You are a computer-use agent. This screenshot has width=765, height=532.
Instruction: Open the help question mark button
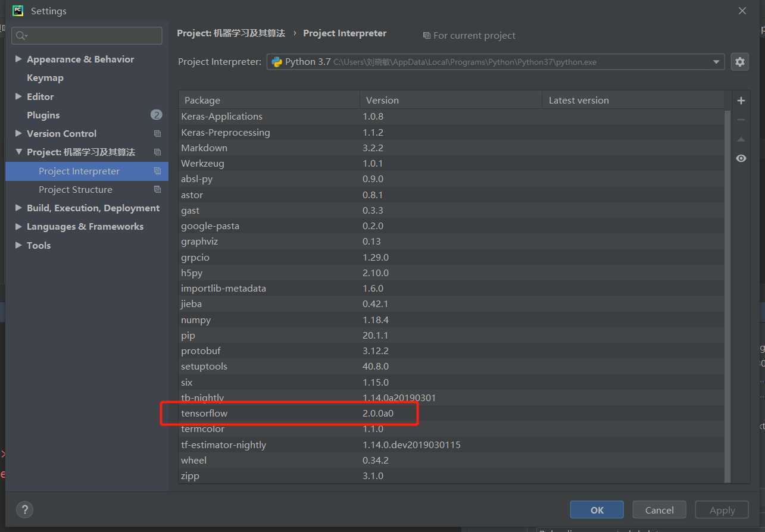(24, 509)
